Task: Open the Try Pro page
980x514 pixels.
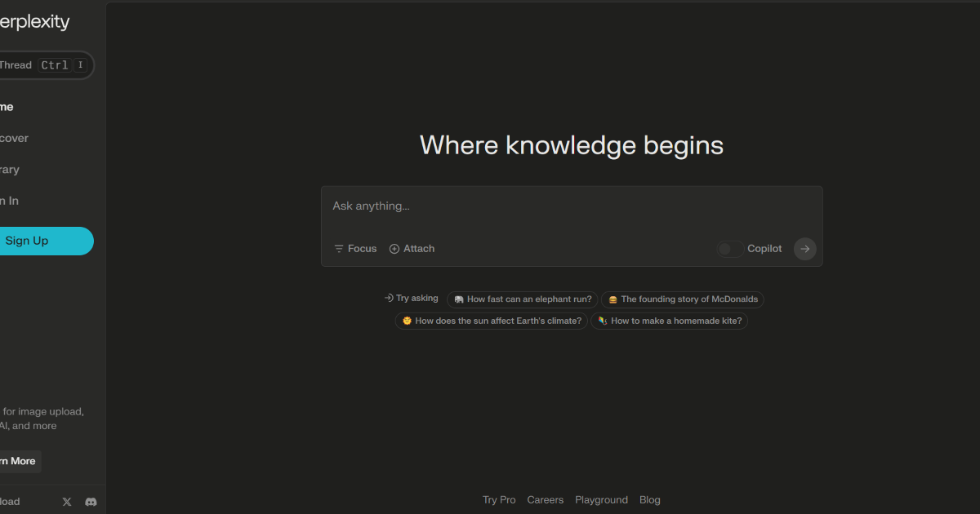Action: (x=499, y=499)
